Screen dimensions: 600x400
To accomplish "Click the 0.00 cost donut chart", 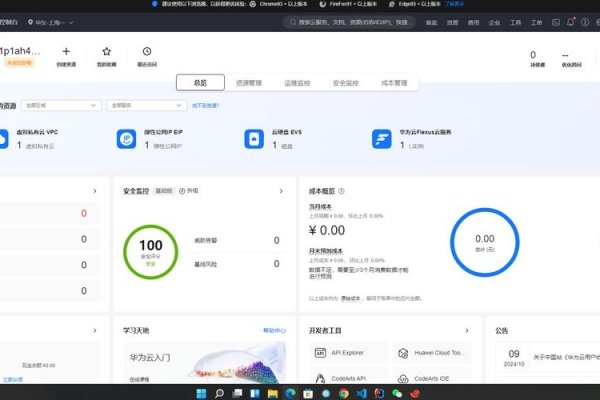I will click(484, 242).
